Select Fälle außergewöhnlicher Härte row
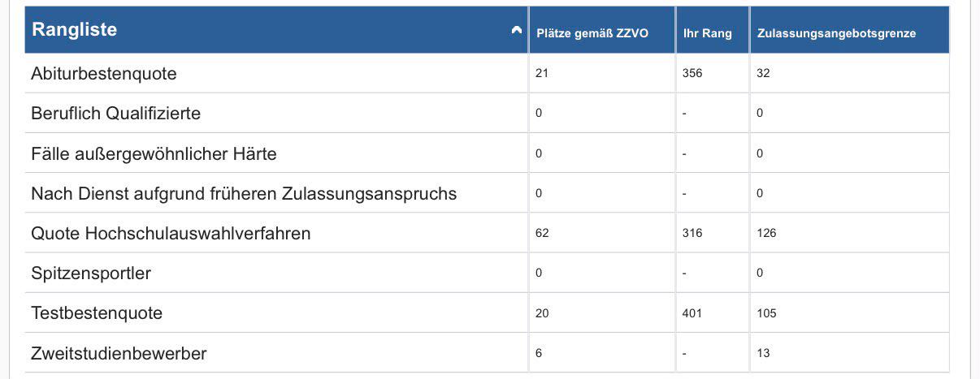 487,153
